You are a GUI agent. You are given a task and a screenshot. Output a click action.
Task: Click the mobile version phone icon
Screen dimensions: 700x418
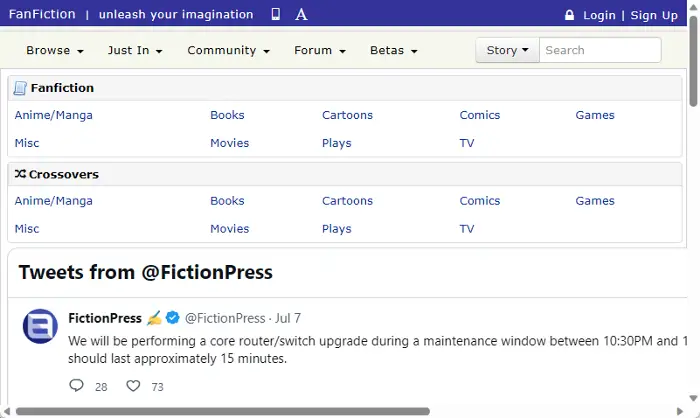pyautogui.click(x=276, y=14)
